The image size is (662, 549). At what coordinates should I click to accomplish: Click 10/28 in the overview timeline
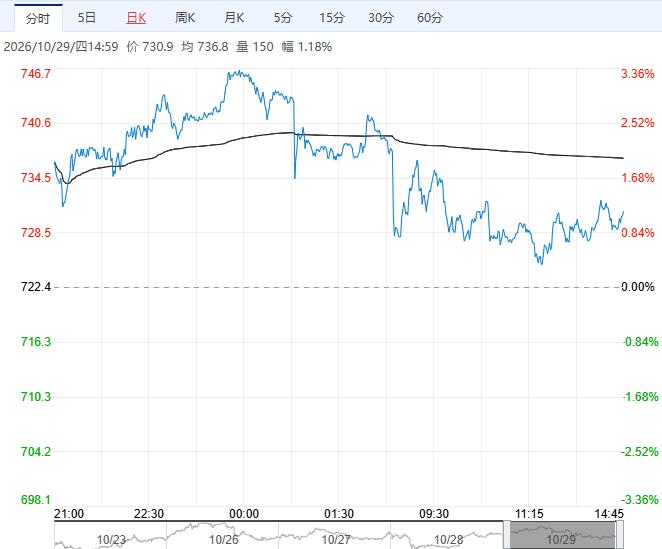click(x=448, y=540)
